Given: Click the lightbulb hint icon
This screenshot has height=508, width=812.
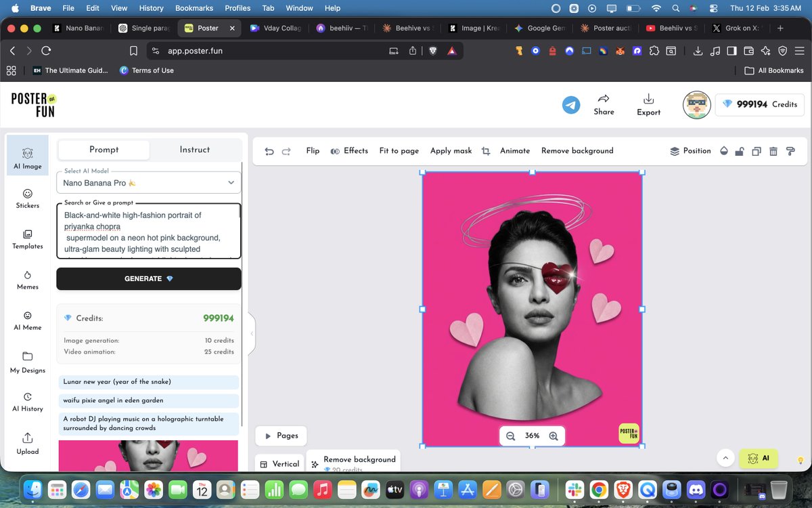Looking at the screenshot, I should [x=800, y=460].
